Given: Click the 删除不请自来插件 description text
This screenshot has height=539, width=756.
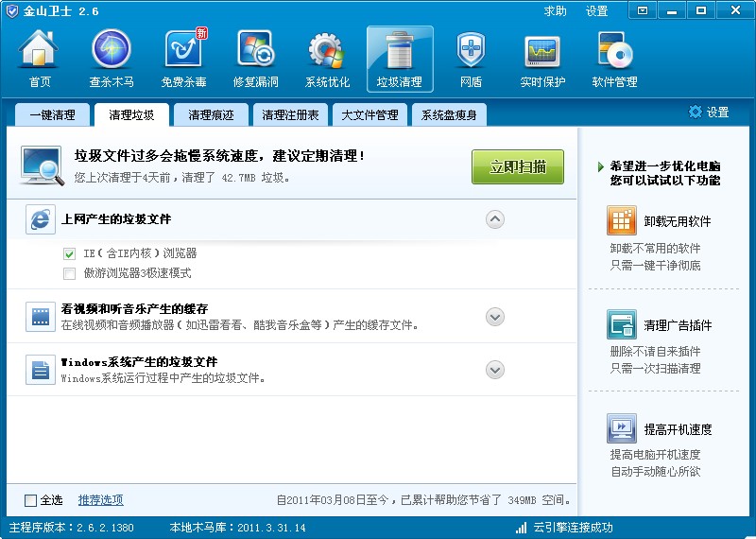Looking at the screenshot, I should [655, 351].
